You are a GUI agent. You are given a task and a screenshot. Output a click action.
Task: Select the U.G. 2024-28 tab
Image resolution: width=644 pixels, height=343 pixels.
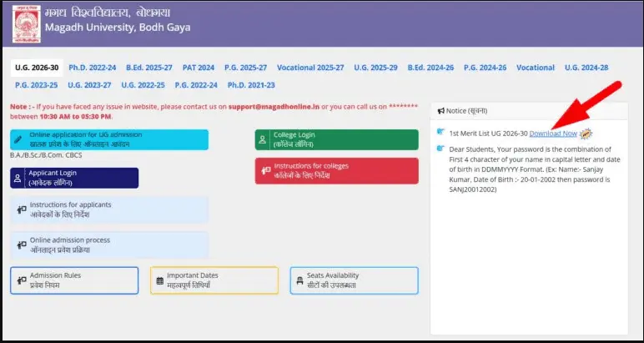(586, 68)
